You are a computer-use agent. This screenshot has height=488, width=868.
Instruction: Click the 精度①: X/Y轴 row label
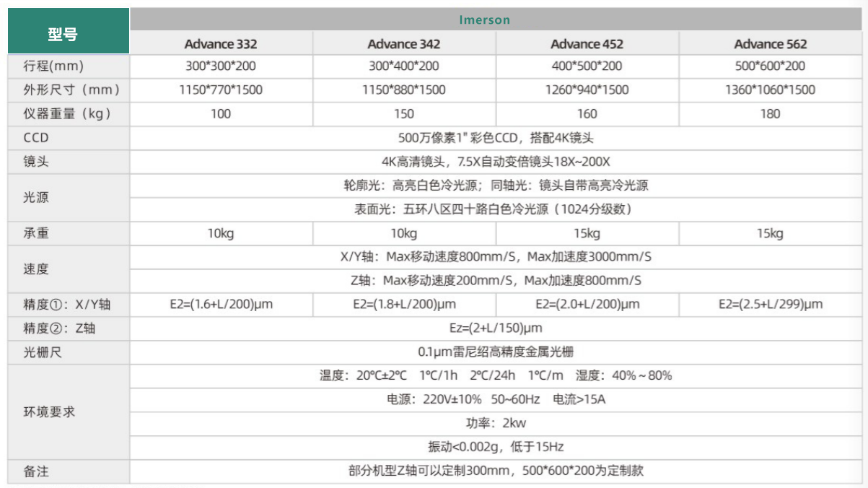click(67, 305)
